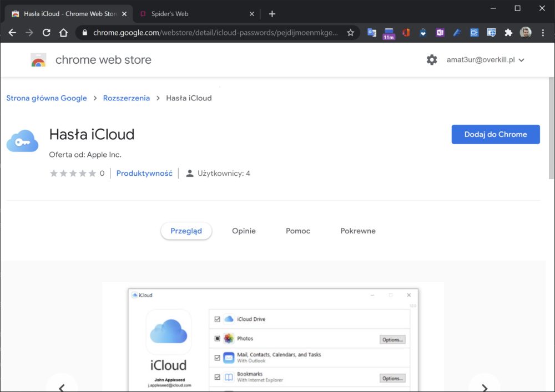Switch to the Opinie tab

point(244,231)
